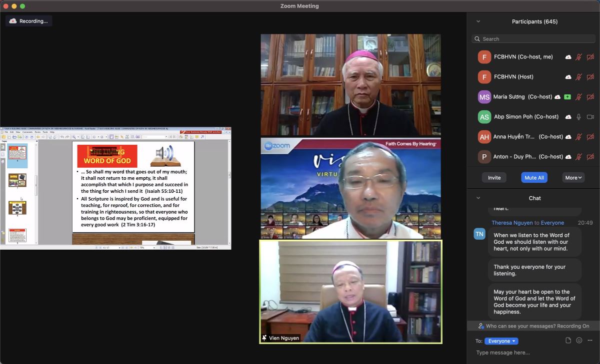Toggle video for FCBHVN (Co-host, me)
The width and height of the screenshot is (600, 364).
pyautogui.click(x=590, y=57)
